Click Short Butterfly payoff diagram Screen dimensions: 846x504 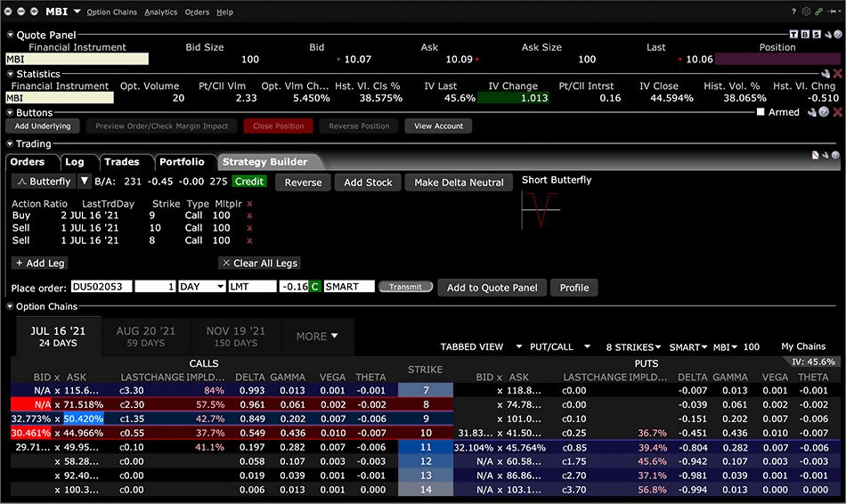point(541,210)
